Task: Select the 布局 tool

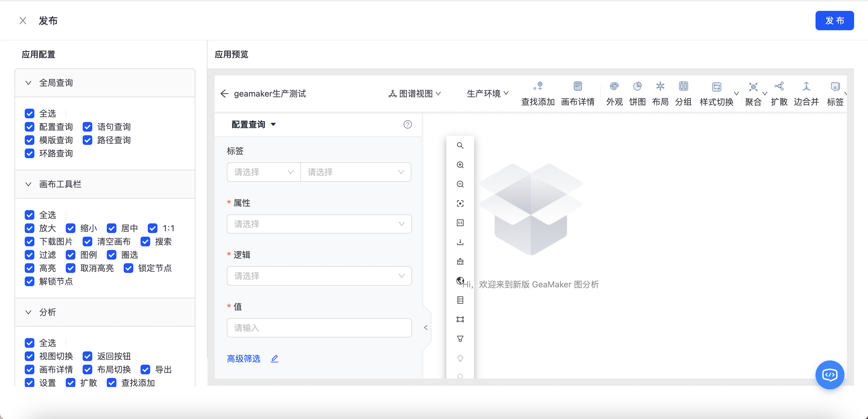Action: click(x=660, y=94)
